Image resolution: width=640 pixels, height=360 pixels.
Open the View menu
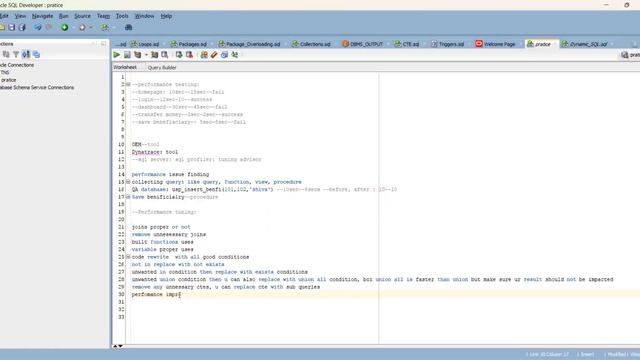point(20,16)
